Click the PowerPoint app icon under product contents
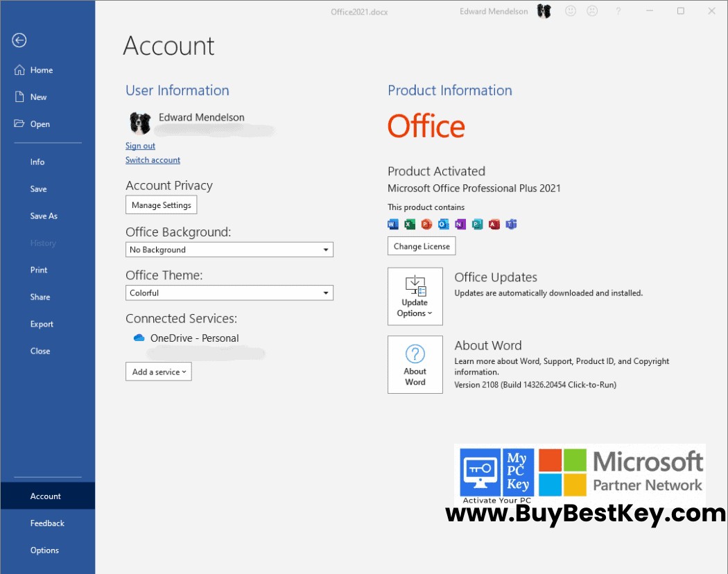The height and width of the screenshot is (574, 728). point(426,225)
